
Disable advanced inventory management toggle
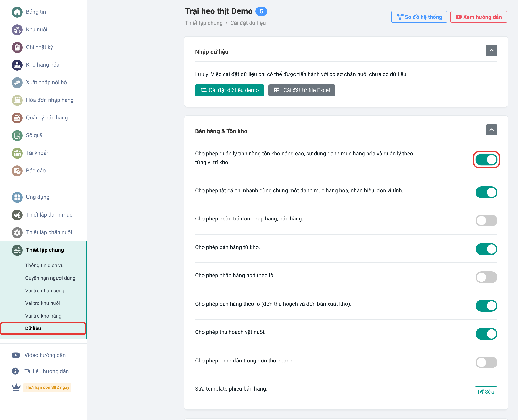coord(486,160)
